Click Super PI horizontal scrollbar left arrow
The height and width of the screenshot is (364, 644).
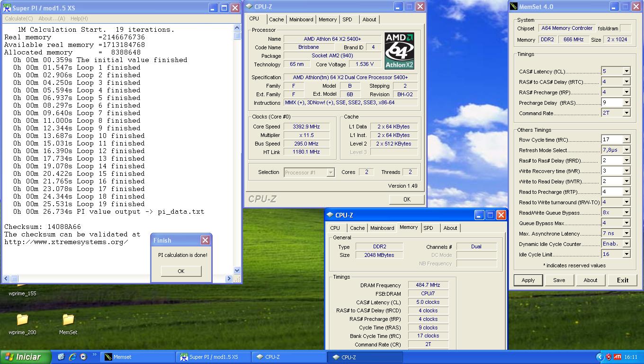[x=6, y=279]
